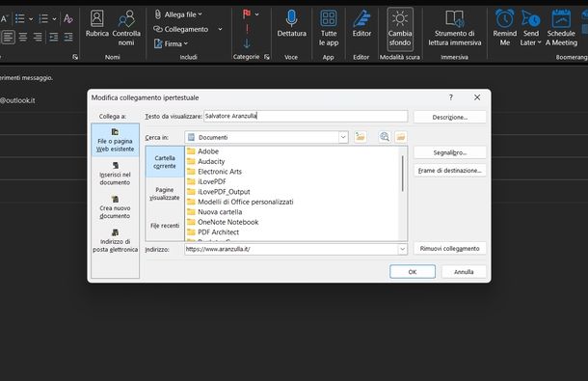
Task: Align text left
Action: tap(8, 37)
